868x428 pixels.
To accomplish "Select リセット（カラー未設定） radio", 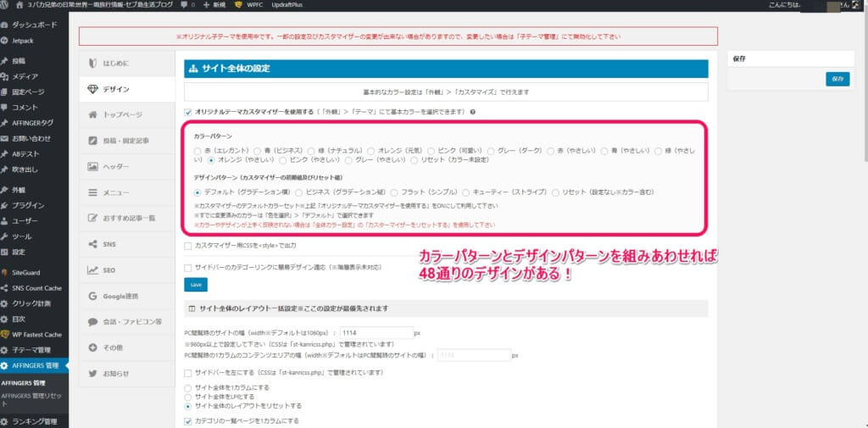I will (415, 160).
